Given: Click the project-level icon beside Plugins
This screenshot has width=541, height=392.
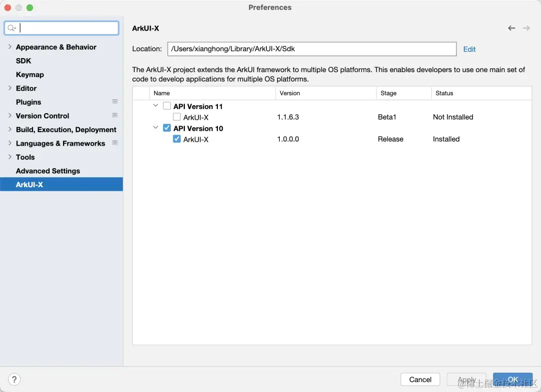Looking at the screenshot, I should pos(115,101).
